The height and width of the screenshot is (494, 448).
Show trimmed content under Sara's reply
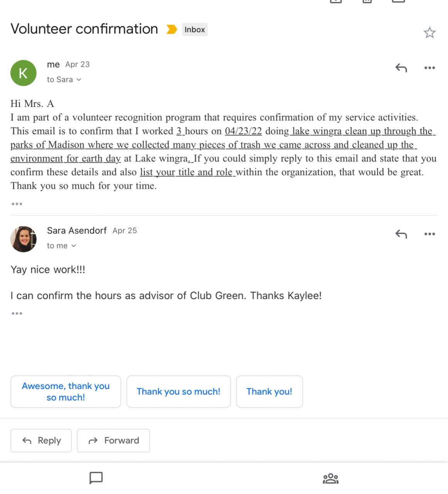(17, 313)
